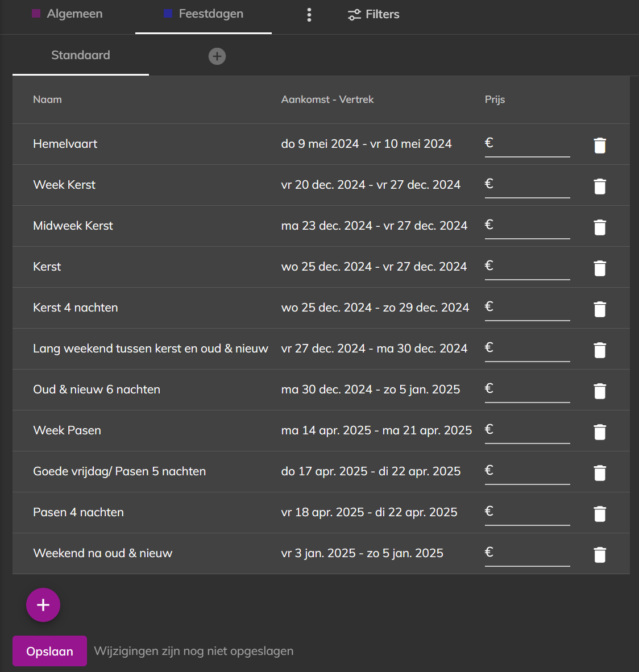Click dates 'ma 23 dec. 2024 - vr 27 dec. 2024'
Viewport: 639px width, 672px height.
tap(374, 226)
